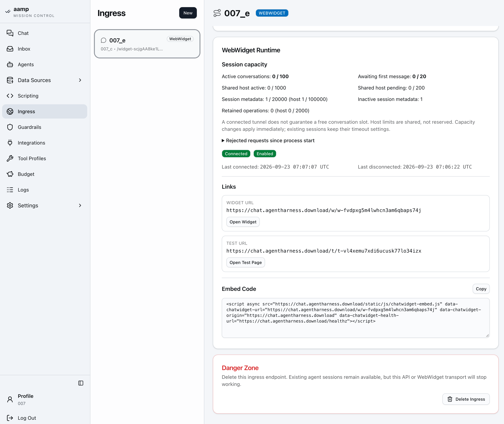504x424 pixels.
Task: Select the 007_e ingress card
Action: pos(147,44)
